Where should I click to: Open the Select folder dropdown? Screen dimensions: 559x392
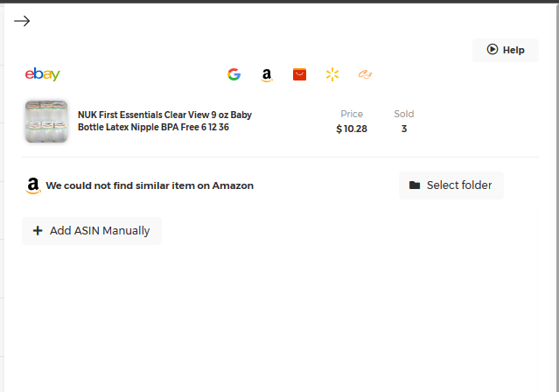(x=451, y=185)
